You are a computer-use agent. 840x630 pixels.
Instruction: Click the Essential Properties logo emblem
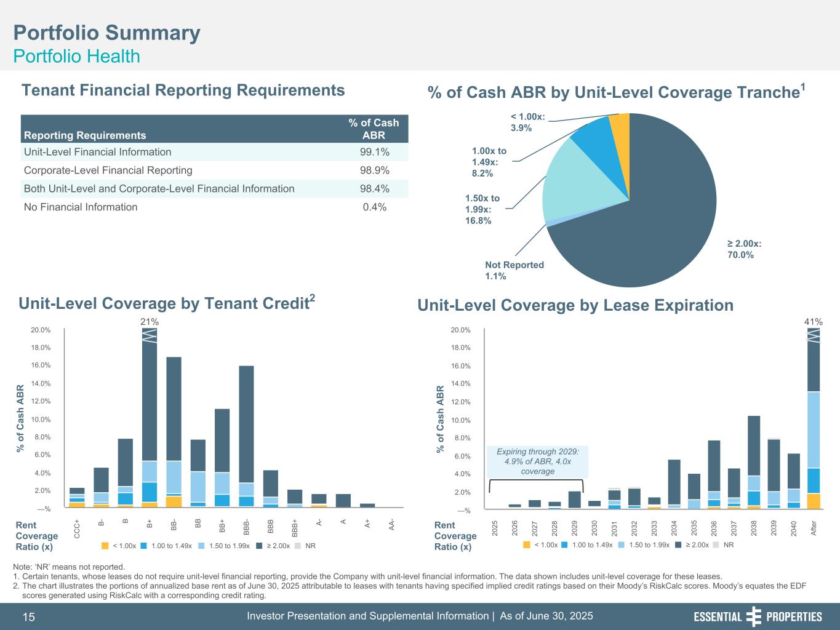[x=754, y=616]
